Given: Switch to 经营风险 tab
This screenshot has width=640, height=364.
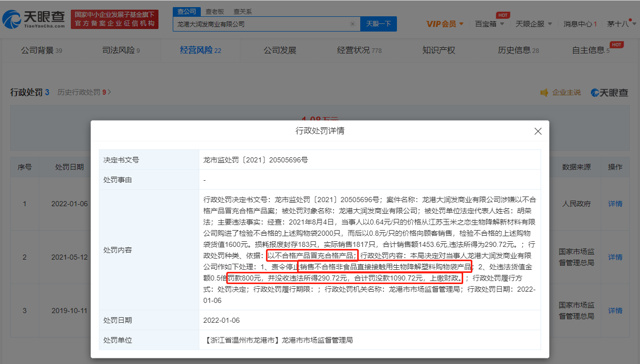Looking at the screenshot, I should click(200, 50).
